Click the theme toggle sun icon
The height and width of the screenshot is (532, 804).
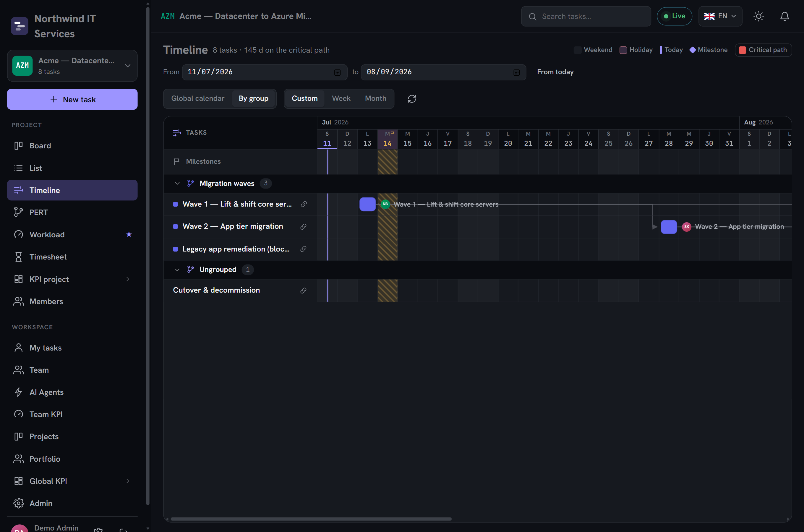click(x=758, y=16)
